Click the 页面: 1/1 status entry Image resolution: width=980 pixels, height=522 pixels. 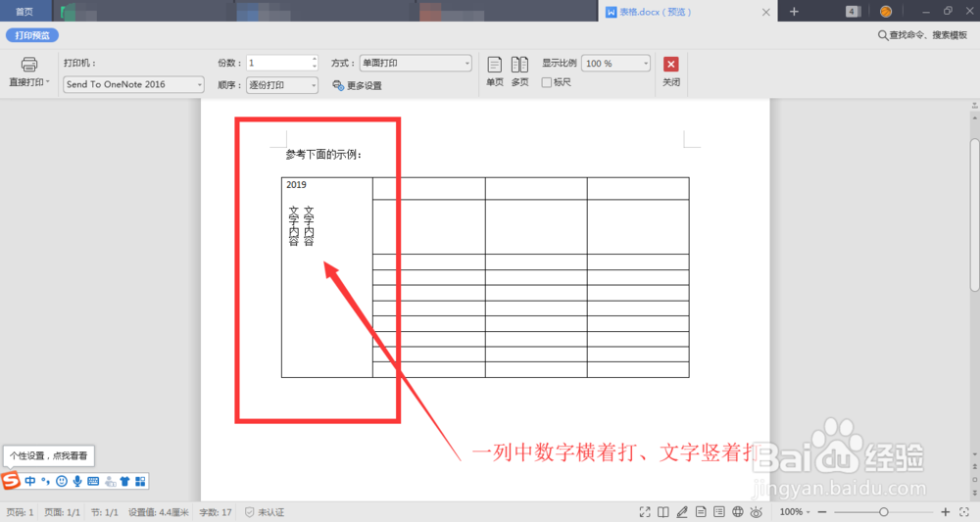click(x=62, y=512)
